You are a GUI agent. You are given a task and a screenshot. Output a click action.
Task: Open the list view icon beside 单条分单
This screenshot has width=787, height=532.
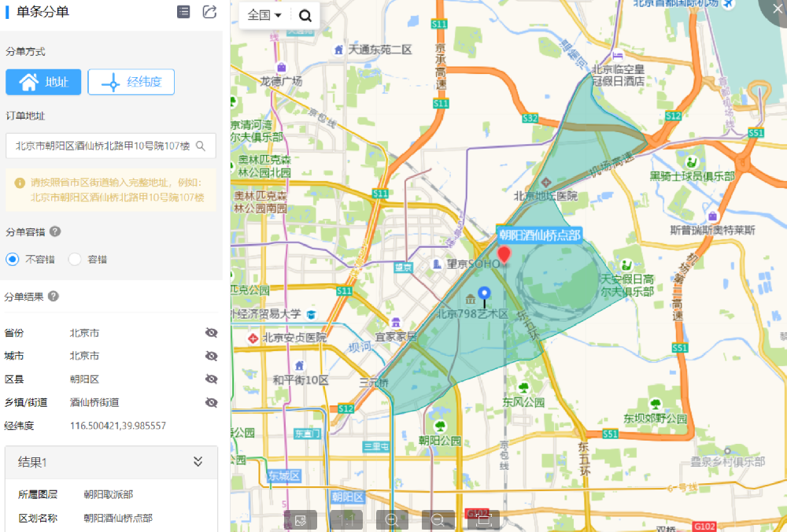point(183,12)
